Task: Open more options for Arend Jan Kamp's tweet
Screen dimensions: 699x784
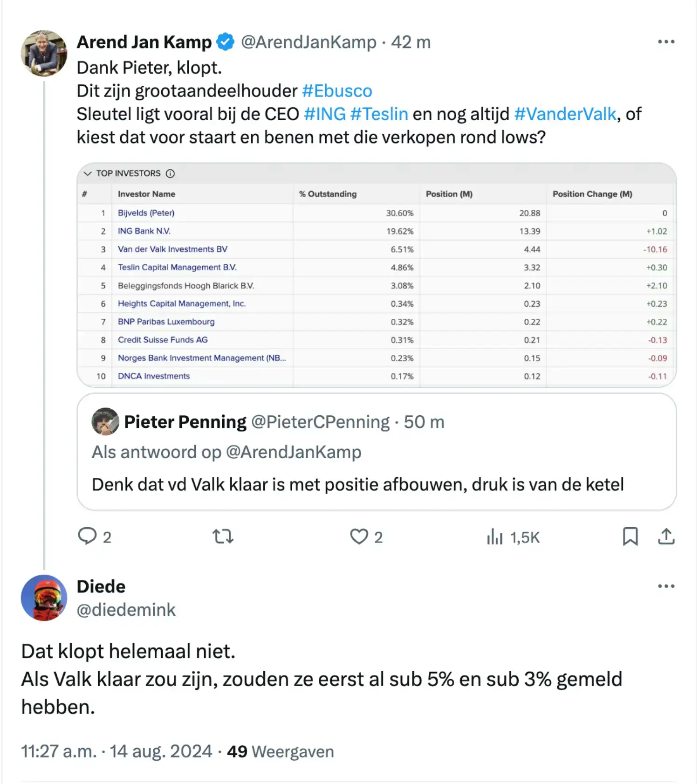Action: tap(666, 42)
